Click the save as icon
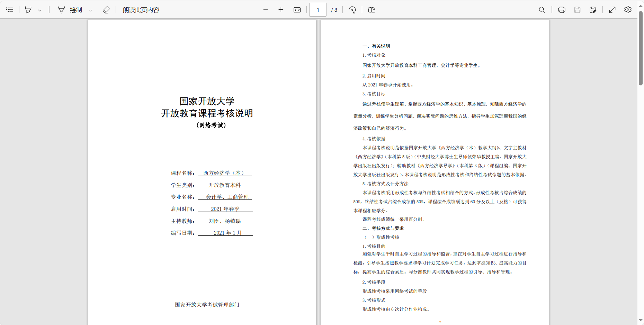Viewport: 644px width, 325px height. (593, 10)
